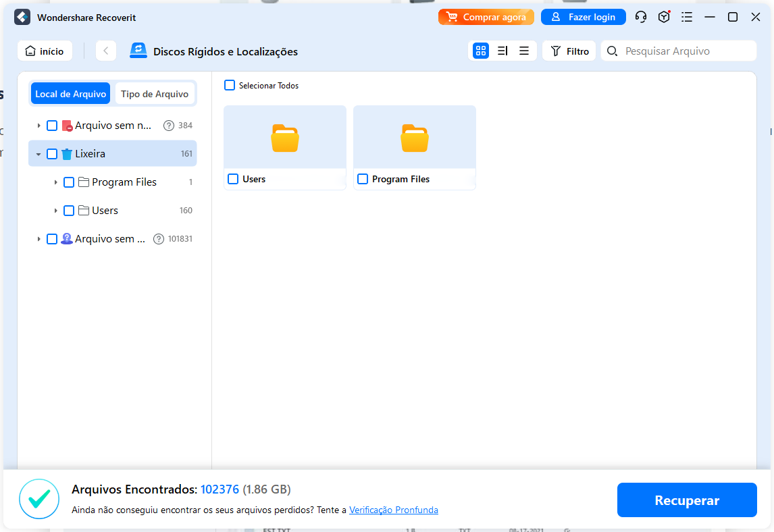Switch to plain list view

[524, 51]
